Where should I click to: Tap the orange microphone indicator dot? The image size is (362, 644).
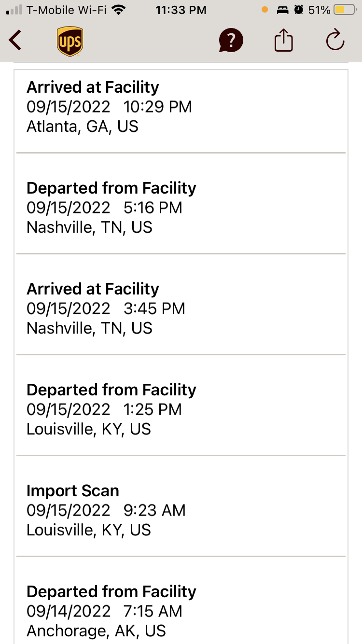click(x=264, y=10)
